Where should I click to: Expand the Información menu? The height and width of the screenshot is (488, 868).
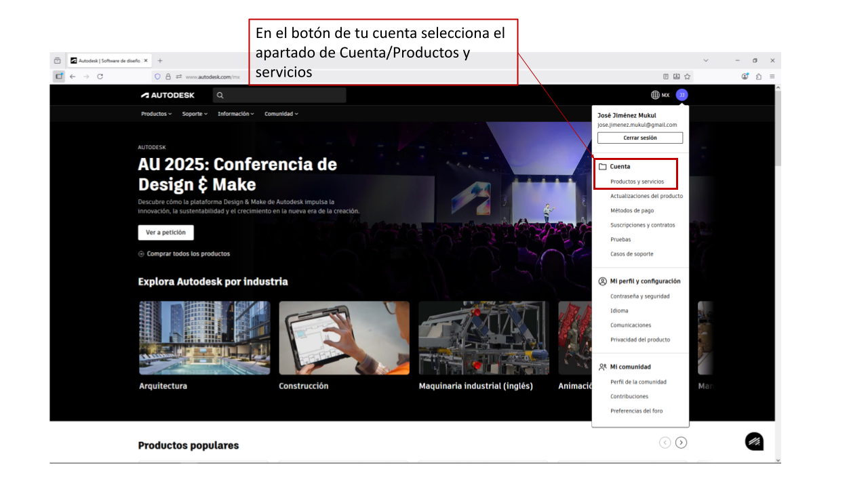[236, 114]
